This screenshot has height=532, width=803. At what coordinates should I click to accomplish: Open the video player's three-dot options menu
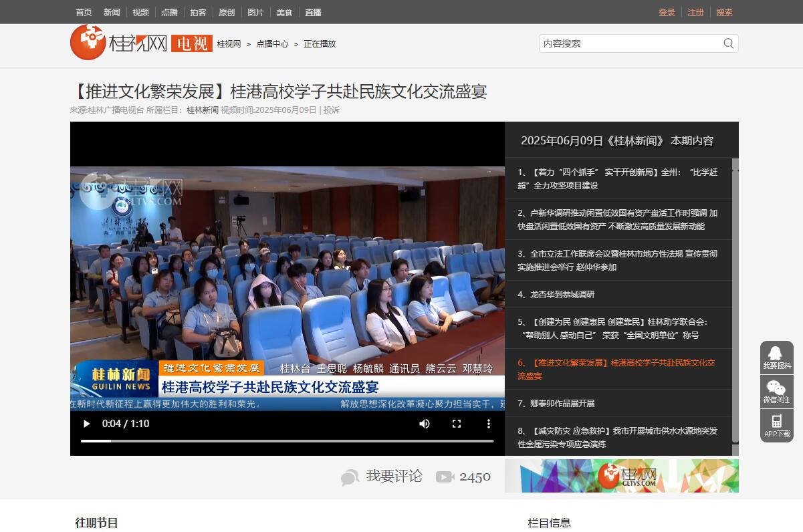489,424
